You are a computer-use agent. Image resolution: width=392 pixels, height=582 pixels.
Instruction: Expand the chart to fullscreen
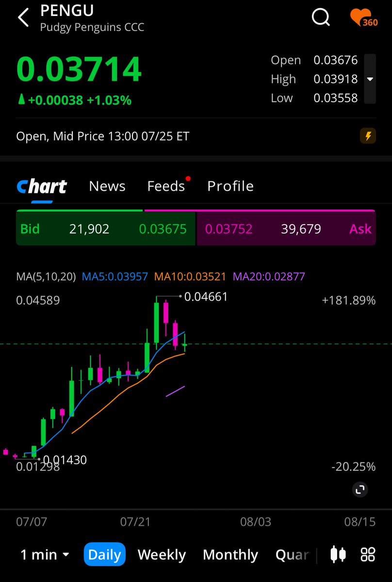[x=360, y=490]
